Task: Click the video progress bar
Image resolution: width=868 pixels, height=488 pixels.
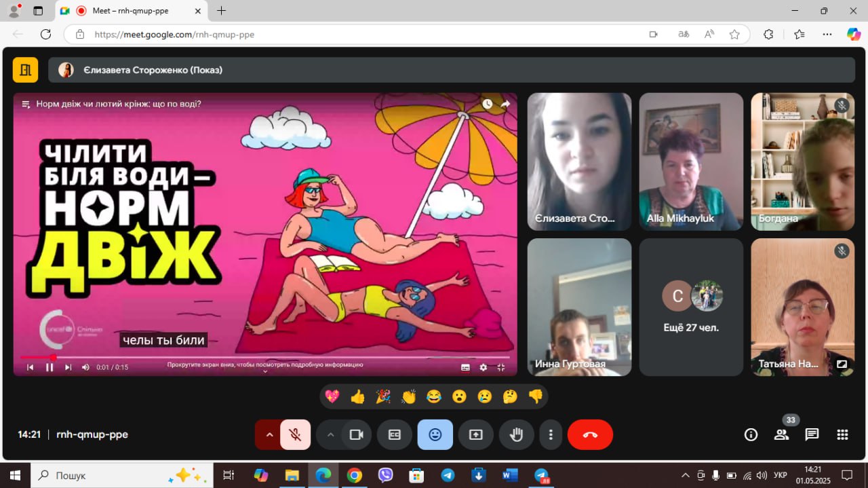Action: click(x=271, y=357)
